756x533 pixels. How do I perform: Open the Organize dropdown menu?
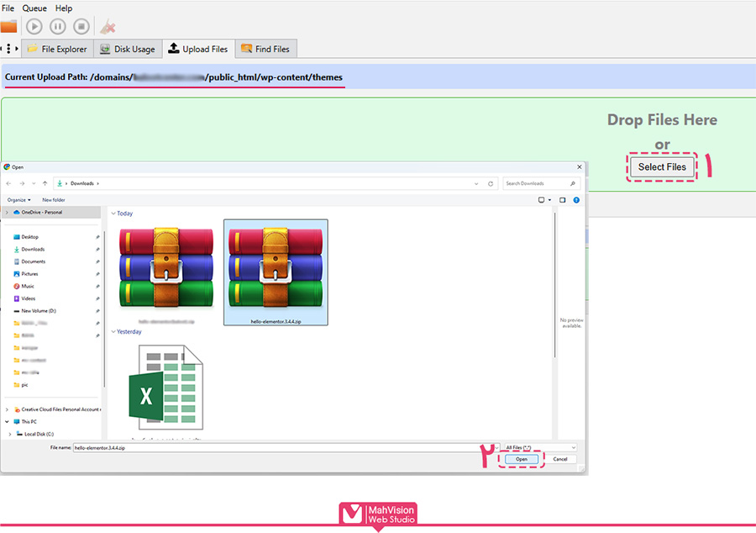18,200
